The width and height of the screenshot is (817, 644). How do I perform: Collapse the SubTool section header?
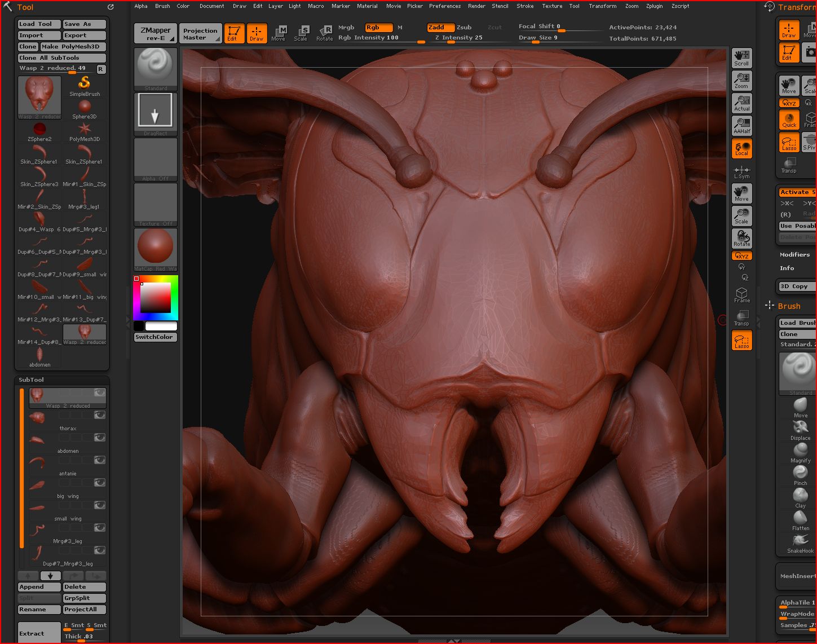pyautogui.click(x=32, y=380)
